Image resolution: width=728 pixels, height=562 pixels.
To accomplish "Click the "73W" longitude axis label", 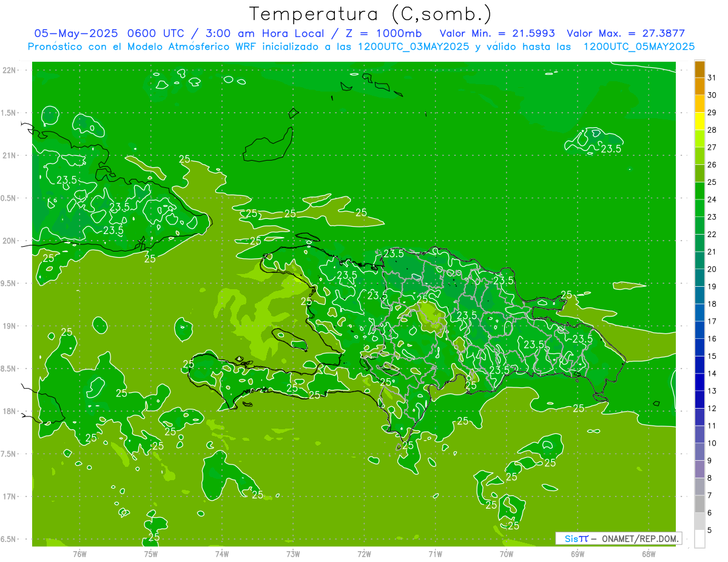I will pos(293,554).
